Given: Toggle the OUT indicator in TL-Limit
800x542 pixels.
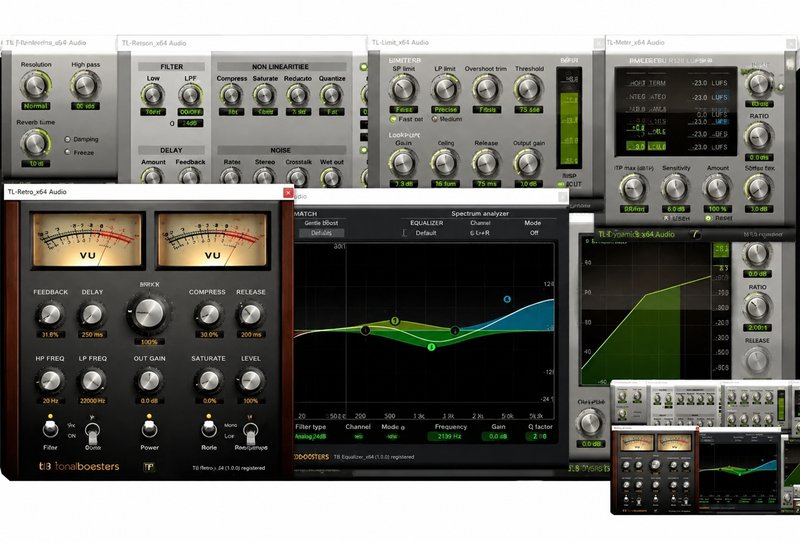Looking at the screenshot, I should tap(562, 184).
